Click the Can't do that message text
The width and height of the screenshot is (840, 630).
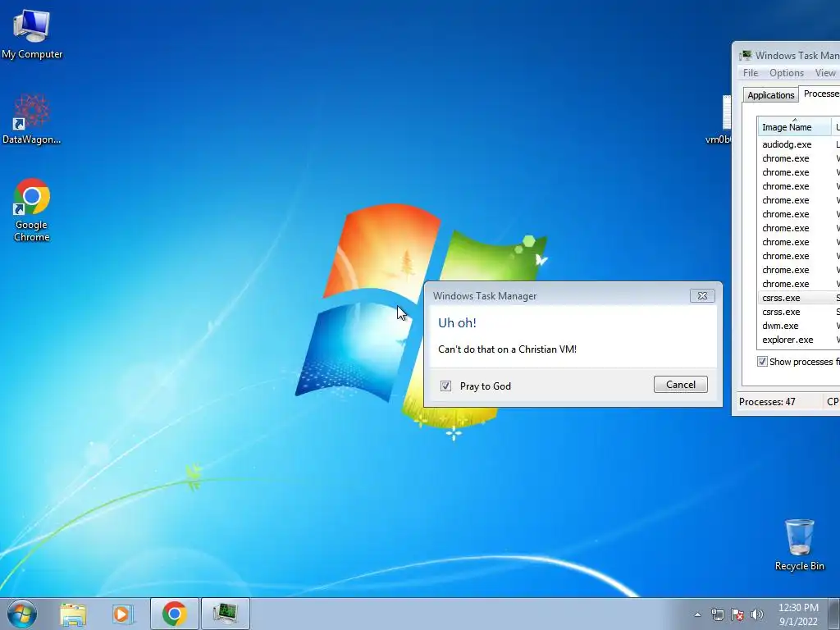pos(507,349)
